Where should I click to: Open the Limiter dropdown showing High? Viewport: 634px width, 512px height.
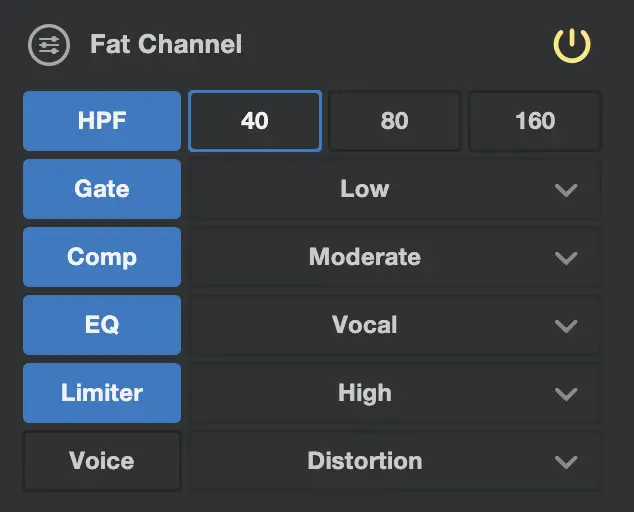pyautogui.click(x=395, y=393)
